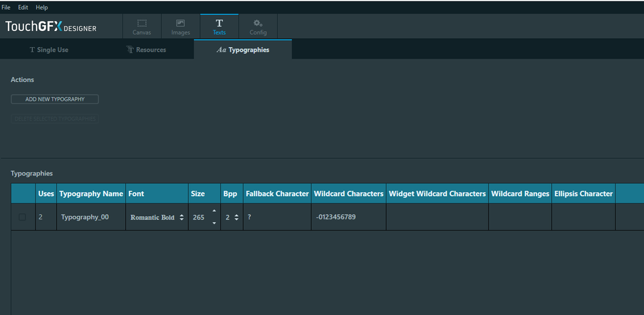Open the Resources tab
This screenshot has height=315, width=644.
pyautogui.click(x=146, y=50)
